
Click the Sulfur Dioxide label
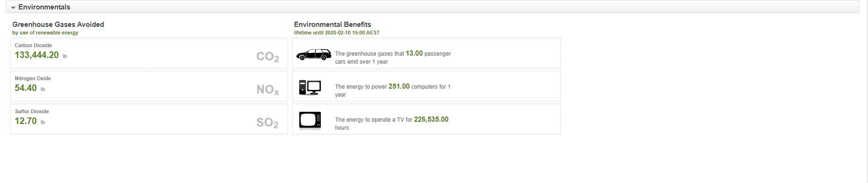pyautogui.click(x=32, y=112)
